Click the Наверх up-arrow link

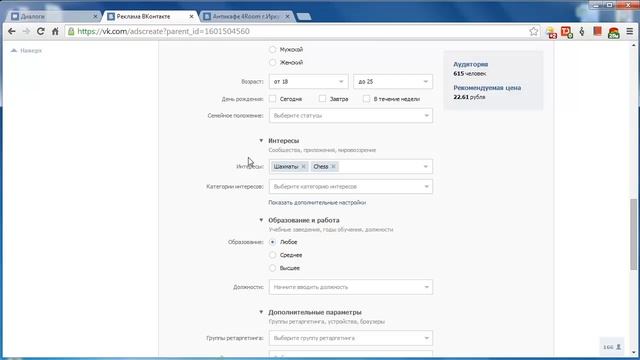pos(27,51)
